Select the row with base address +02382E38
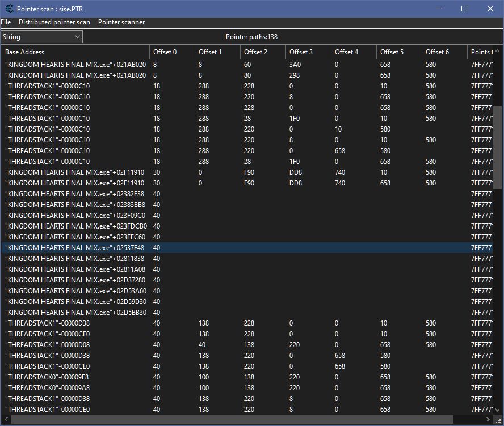 (75, 194)
